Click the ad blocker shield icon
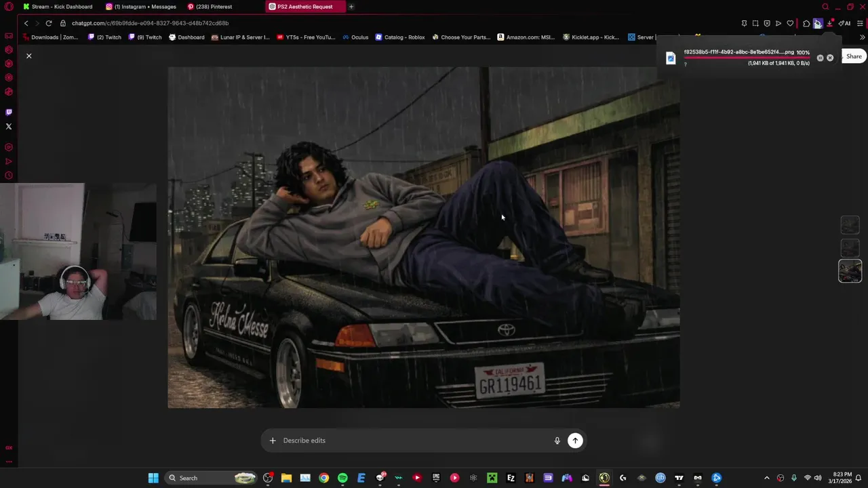This screenshot has width=868, height=488. 767,23
